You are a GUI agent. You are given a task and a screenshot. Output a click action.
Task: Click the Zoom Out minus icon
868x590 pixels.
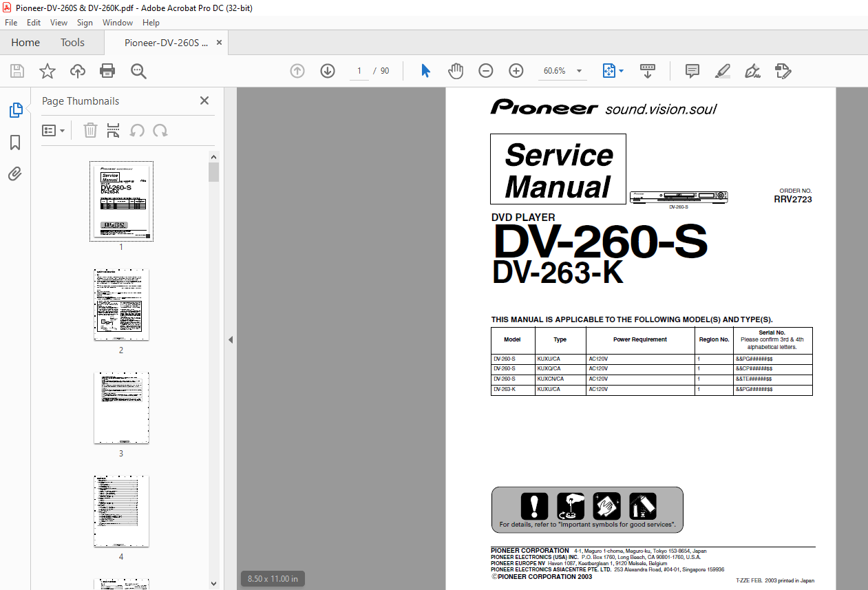(x=486, y=71)
